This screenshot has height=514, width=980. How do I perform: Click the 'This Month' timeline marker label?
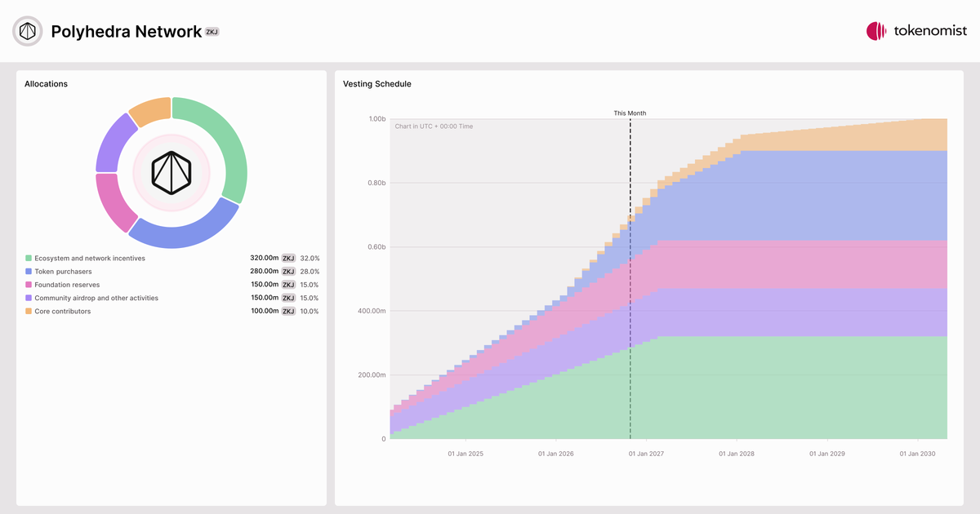coord(630,113)
